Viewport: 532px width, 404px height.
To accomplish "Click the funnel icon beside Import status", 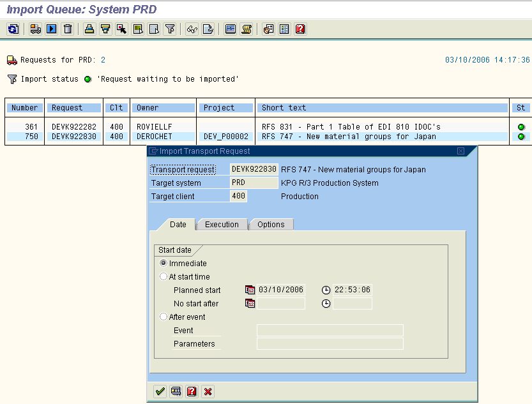I will click(x=12, y=79).
